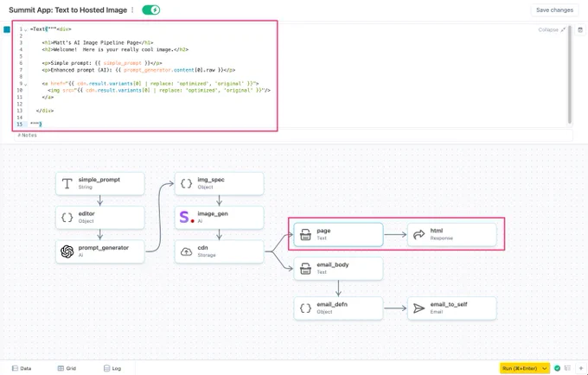Click the '<img src=' code line

(159, 90)
